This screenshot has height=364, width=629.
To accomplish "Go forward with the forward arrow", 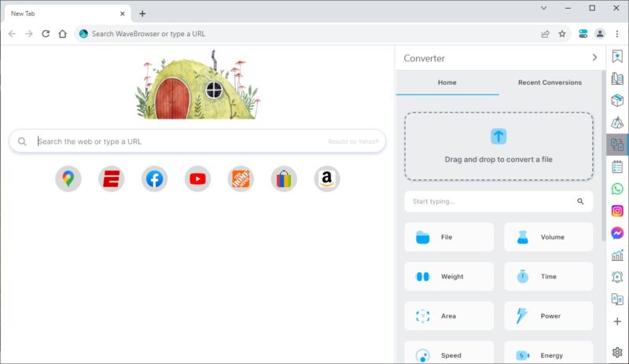I will coord(29,34).
